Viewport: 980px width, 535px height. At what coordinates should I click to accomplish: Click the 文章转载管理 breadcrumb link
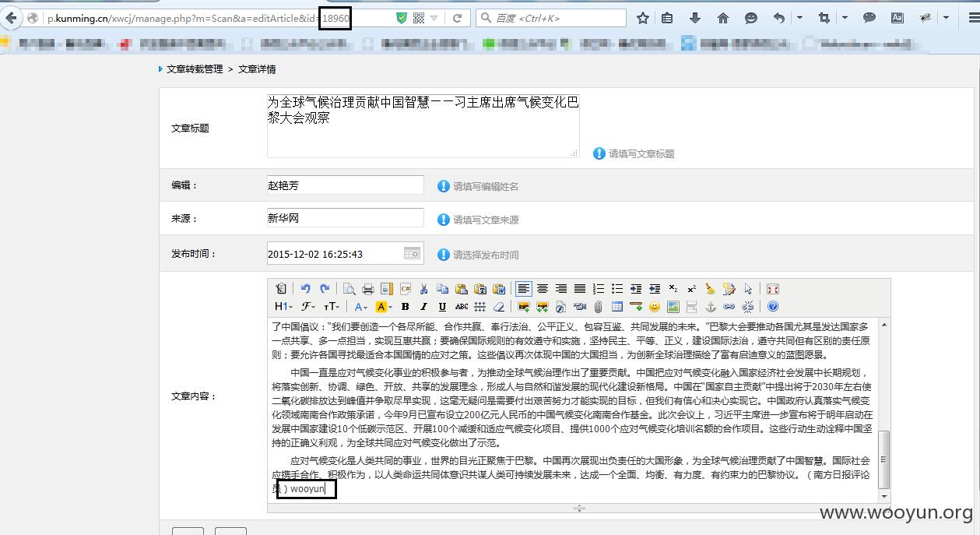click(195, 69)
